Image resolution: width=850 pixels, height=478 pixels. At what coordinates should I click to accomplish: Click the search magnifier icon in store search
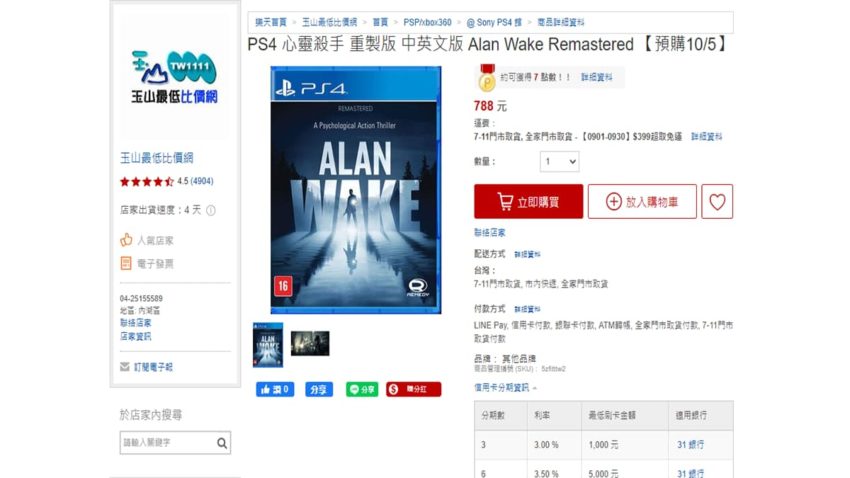coord(222,443)
